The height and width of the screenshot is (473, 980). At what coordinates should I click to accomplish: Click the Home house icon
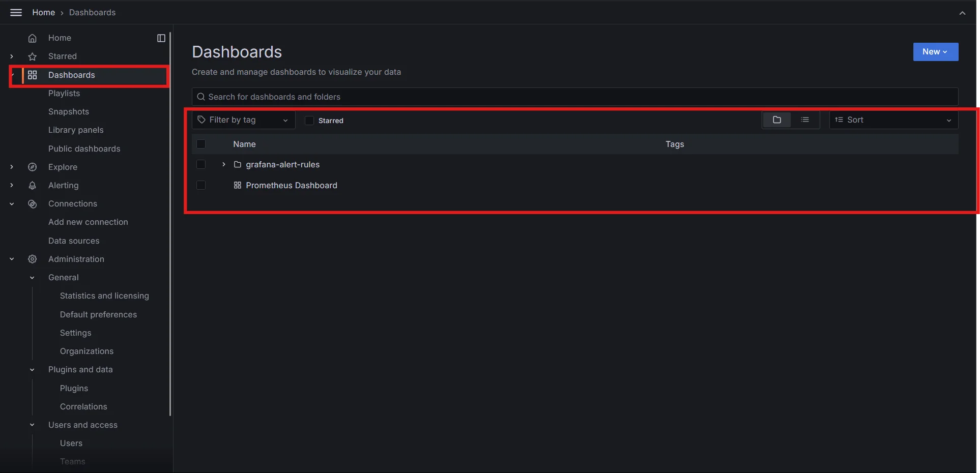(32, 38)
